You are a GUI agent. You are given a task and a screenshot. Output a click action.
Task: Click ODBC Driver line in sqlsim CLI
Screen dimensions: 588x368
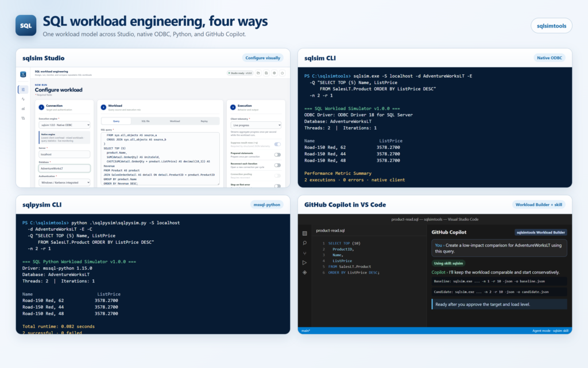point(358,115)
